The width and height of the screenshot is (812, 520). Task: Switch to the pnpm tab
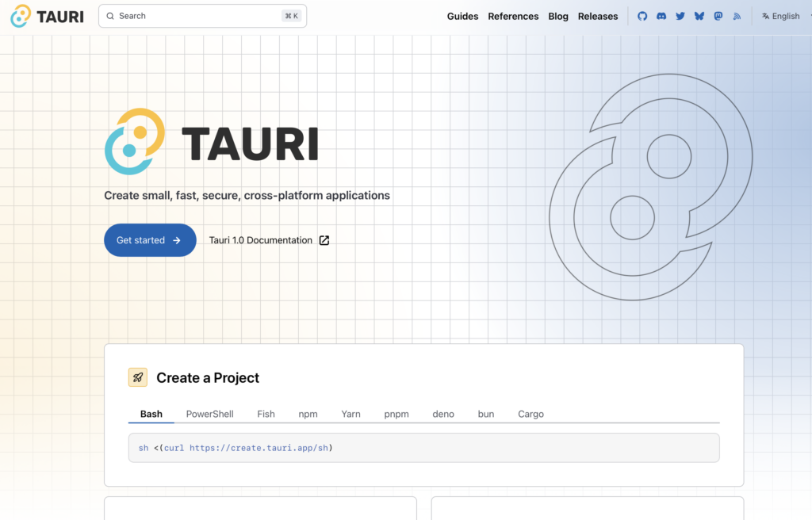[x=396, y=414]
